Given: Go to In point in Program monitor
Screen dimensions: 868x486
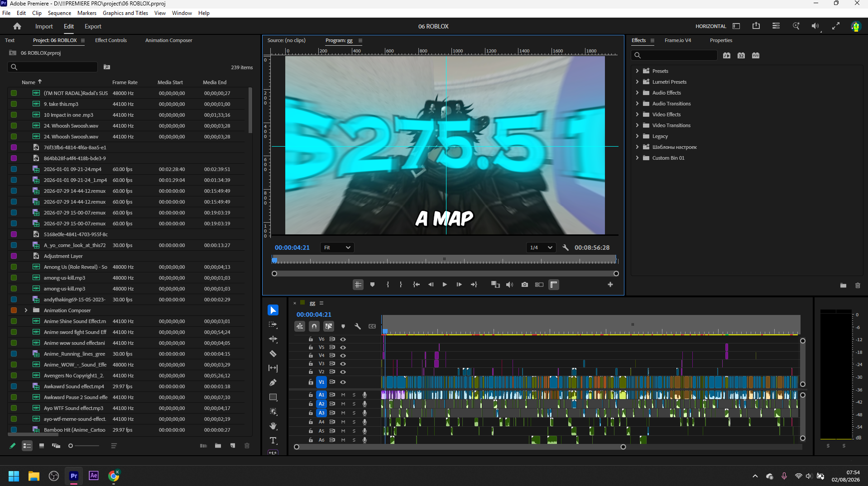Looking at the screenshot, I should pyautogui.click(x=416, y=285).
